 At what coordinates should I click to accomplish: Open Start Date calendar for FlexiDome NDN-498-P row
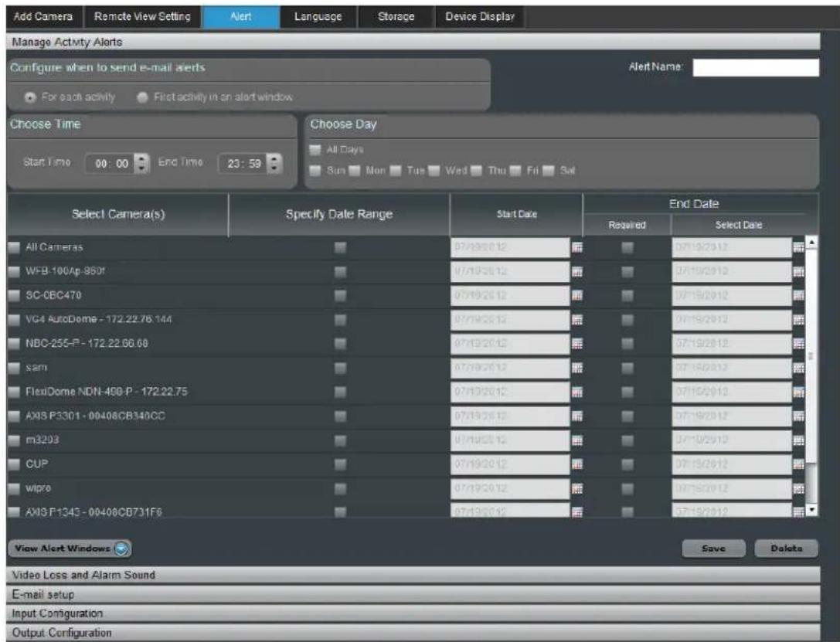point(577,392)
